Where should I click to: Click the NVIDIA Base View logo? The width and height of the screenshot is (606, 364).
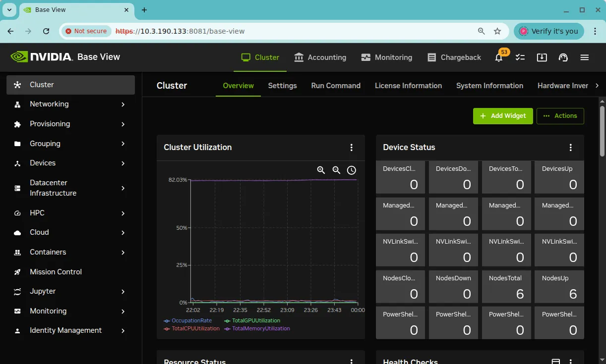point(65,57)
